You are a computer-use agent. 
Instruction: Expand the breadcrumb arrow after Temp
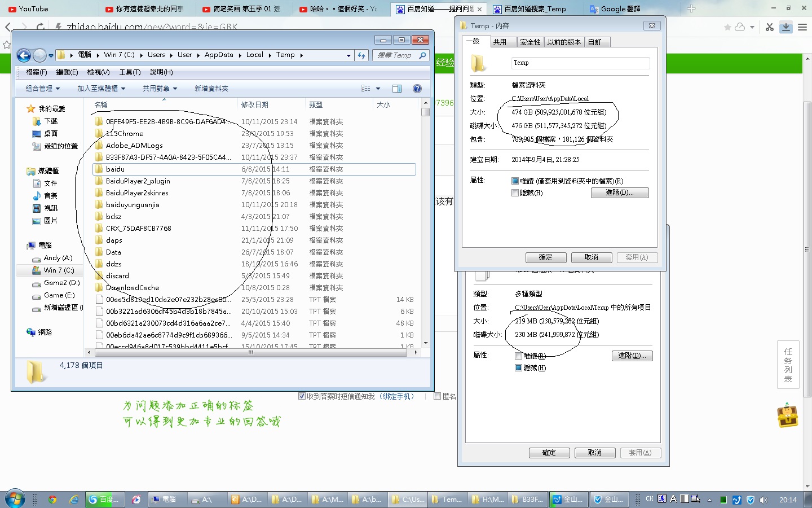pos(301,55)
